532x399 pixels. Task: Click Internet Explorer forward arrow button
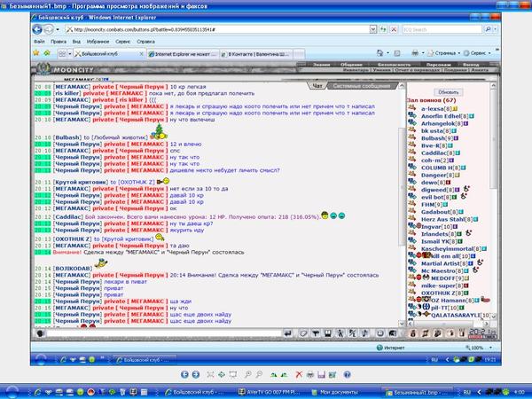(x=49, y=29)
